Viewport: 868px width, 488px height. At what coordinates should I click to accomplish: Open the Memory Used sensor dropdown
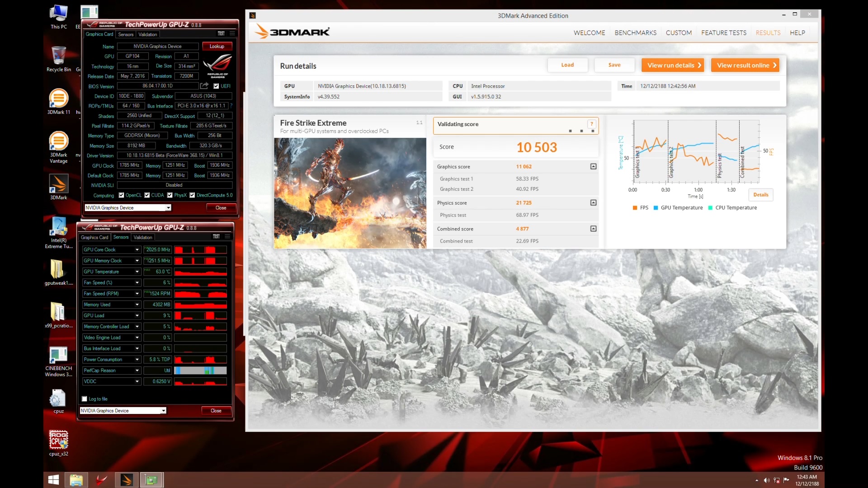point(137,305)
